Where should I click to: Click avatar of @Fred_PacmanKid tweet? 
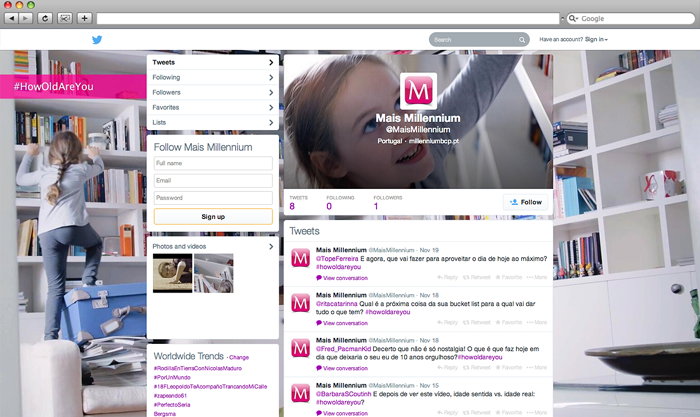click(x=300, y=348)
